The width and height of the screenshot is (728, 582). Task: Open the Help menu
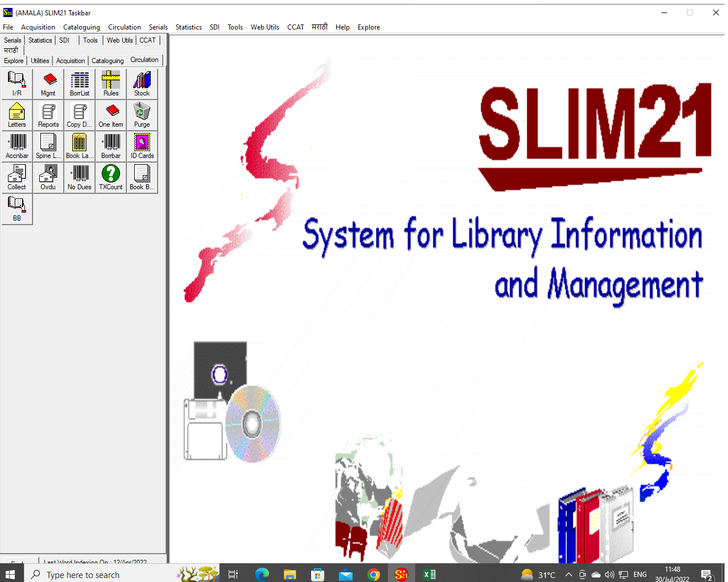[x=342, y=27]
